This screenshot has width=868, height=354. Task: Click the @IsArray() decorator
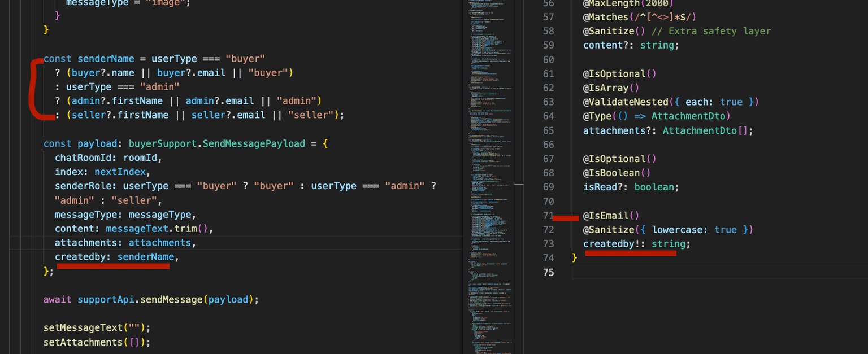point(611,88)
